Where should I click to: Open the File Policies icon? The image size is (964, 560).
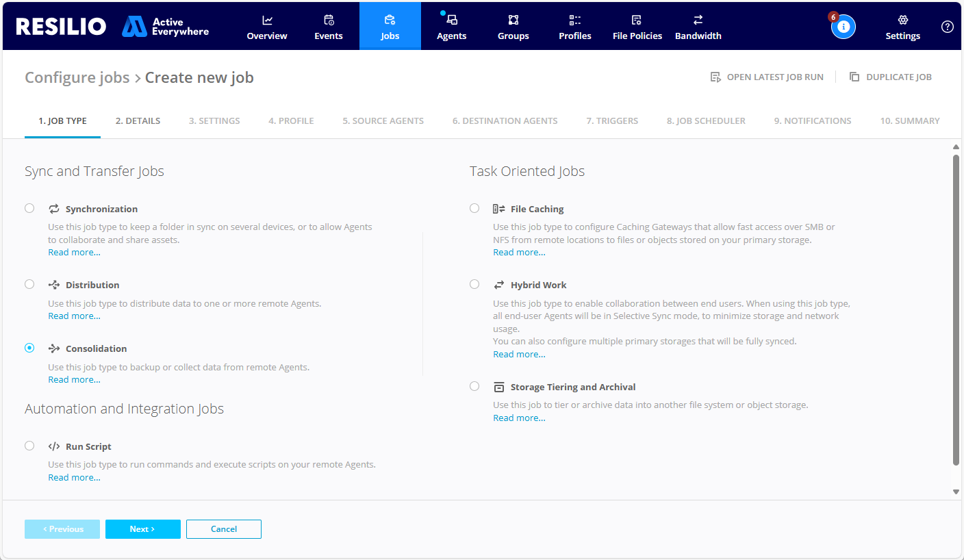[x=637, y=21]
